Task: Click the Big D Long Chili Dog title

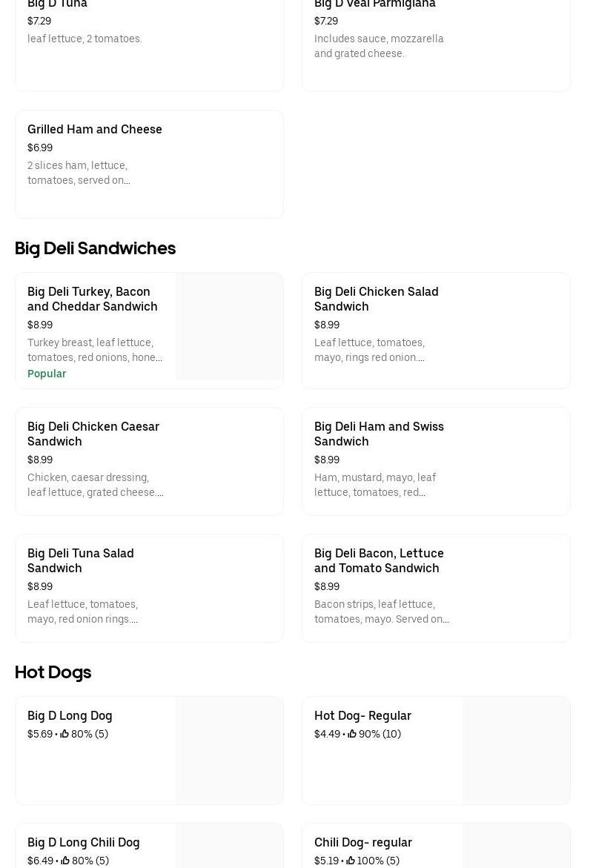Action: pyautogui.click(x=84, y=842)
